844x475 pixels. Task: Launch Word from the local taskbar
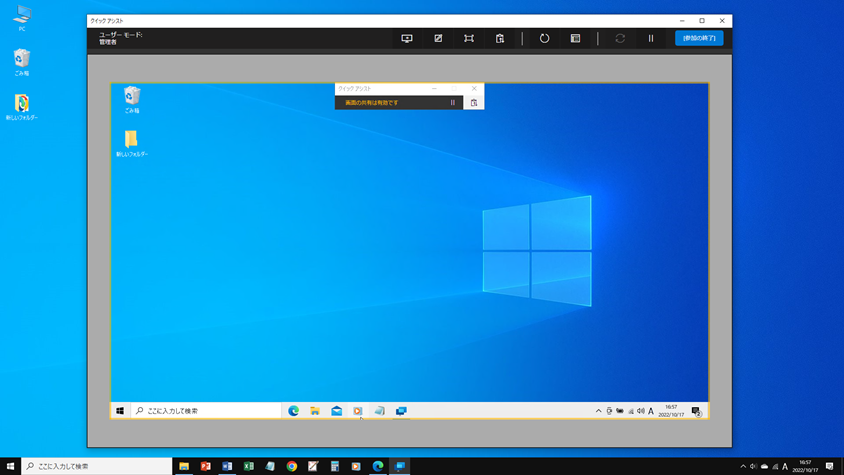pyautogui.click(x=227, y=466)
